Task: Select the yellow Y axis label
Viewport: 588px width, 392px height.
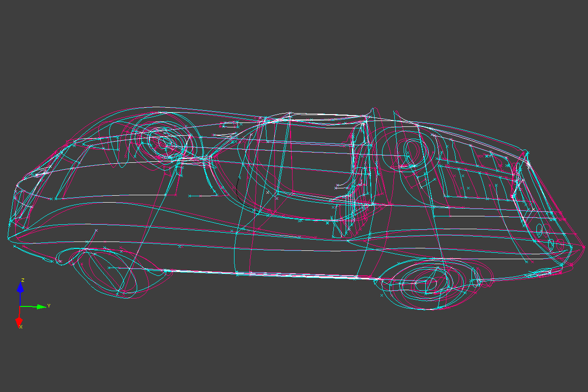Action: (x=49, y=306)
